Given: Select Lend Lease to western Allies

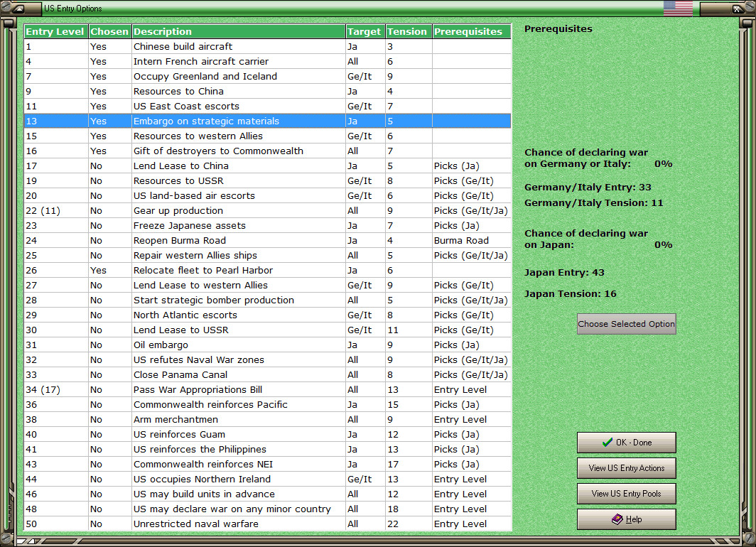Looking at the screenshot, I should coord(268,286).
